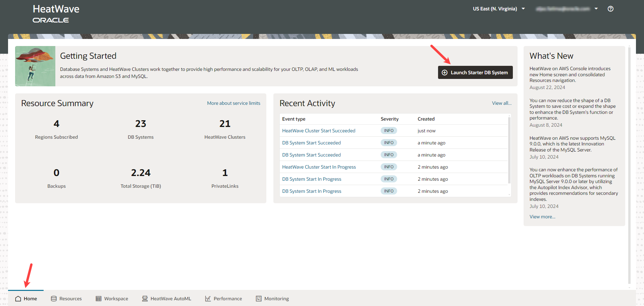This screenshot has width=644, height=306.
Task: Open the user account dropdown
Action: 567,9
